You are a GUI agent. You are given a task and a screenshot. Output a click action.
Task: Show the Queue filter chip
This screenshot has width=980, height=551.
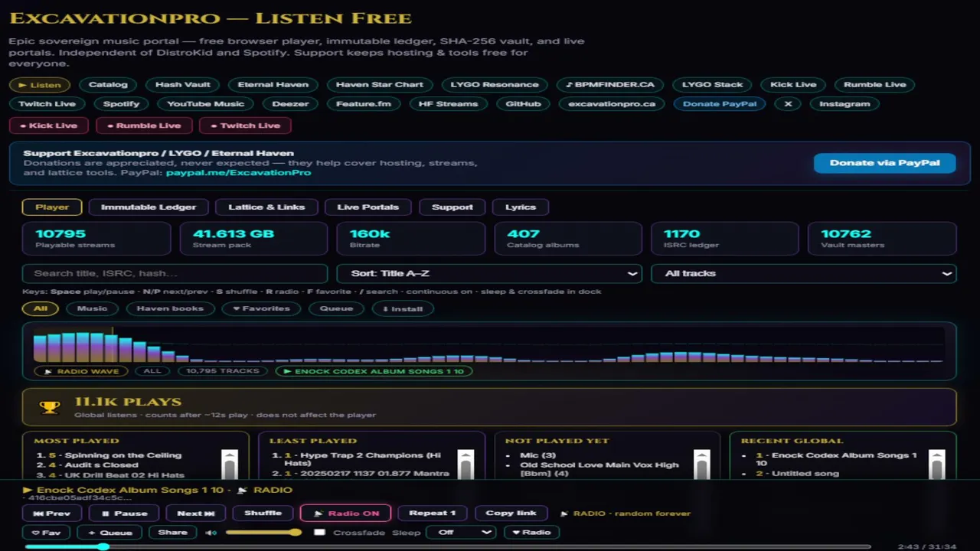(x=336, y=308)
